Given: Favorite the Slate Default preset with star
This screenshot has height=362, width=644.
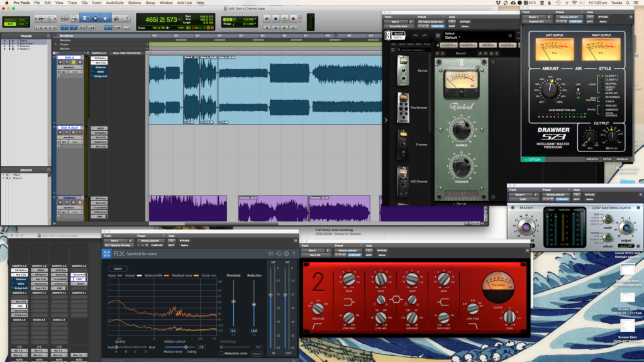Looking at the screenshot, I should point(510,36).
